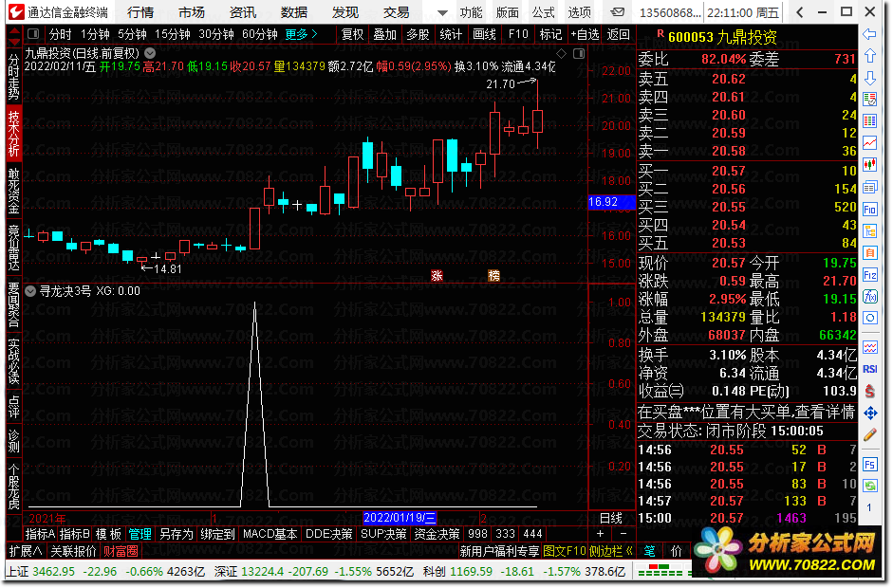Click the panel layout icon before 分时
Viewport: 893px width, 588px height.
click(33, 34)
